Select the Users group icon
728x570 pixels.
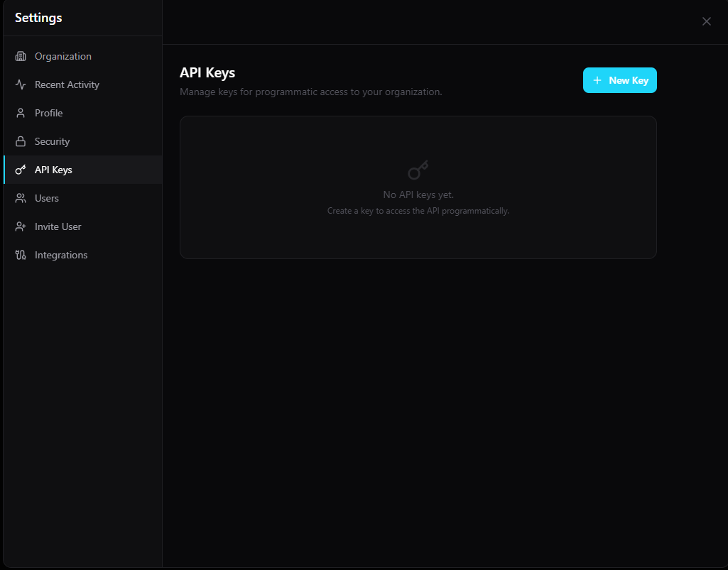click(x=22, y=198)
